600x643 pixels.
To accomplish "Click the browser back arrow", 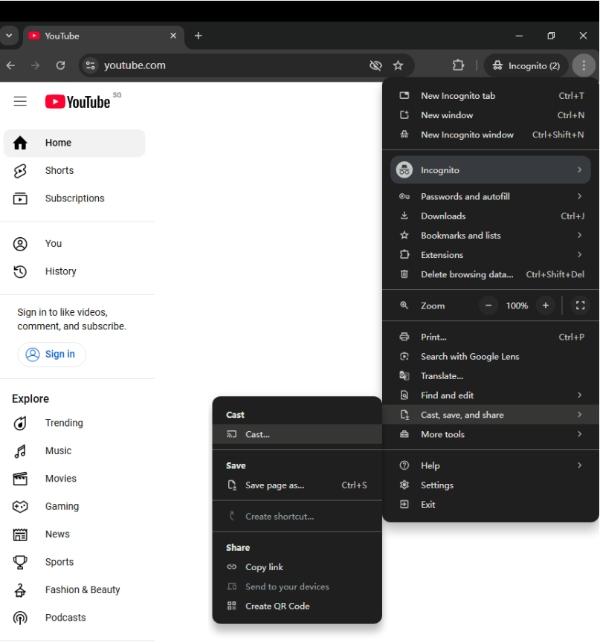I will pos(11,66).
